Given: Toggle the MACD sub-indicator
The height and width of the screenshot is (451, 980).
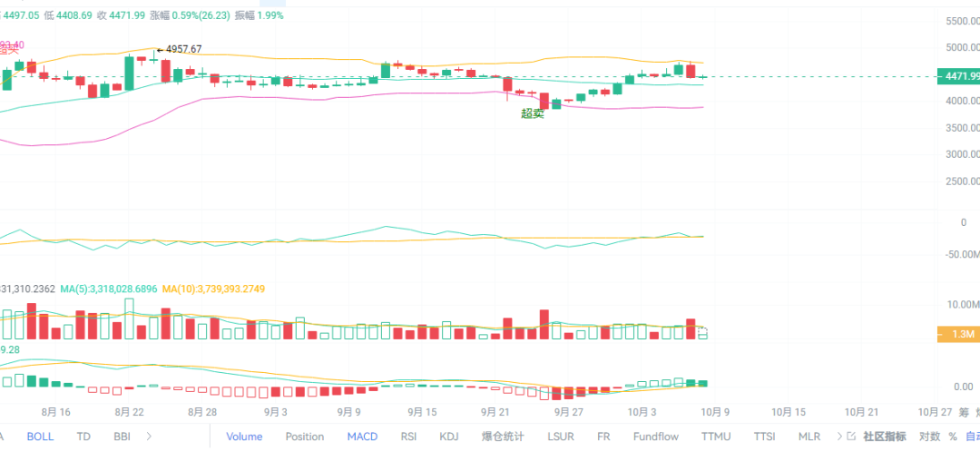Looking at the screenshot, I should point(362,436).
